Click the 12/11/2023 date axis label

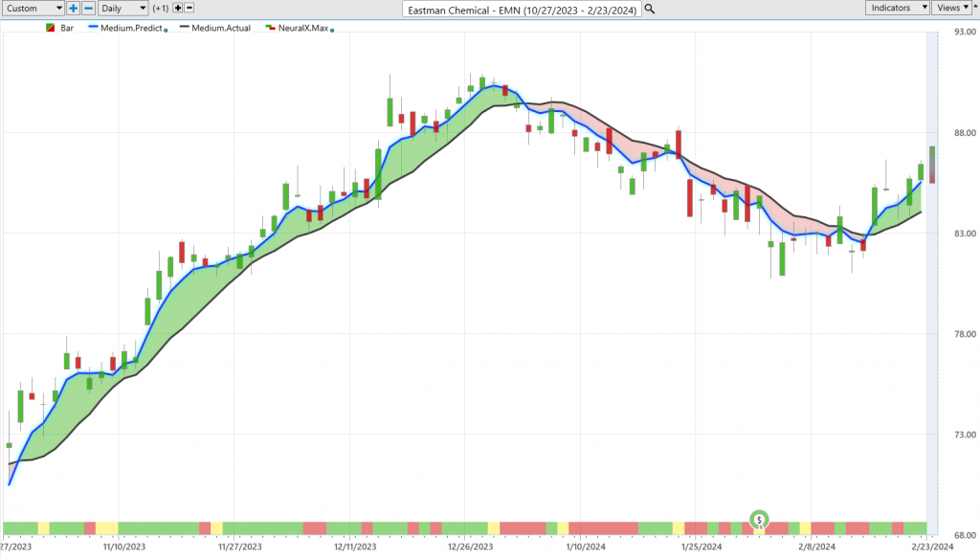pos(355,547)
